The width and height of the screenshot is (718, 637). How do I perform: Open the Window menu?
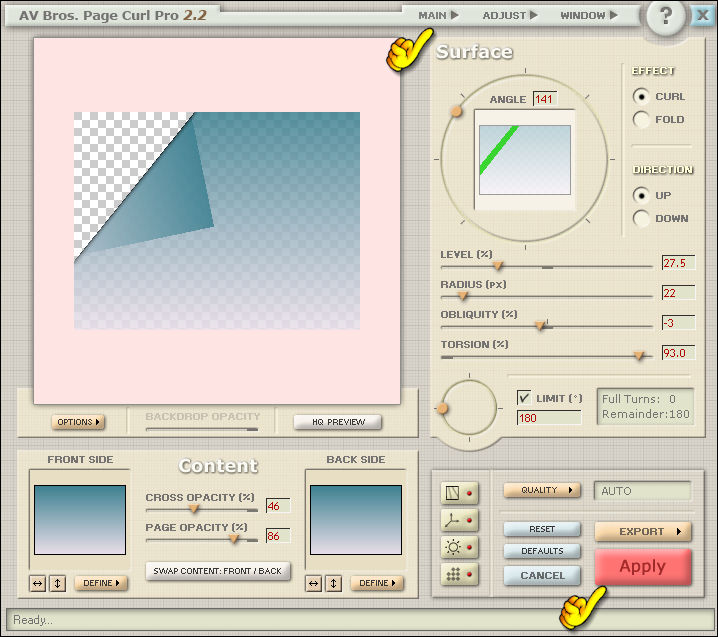click(x=589, y=16)
